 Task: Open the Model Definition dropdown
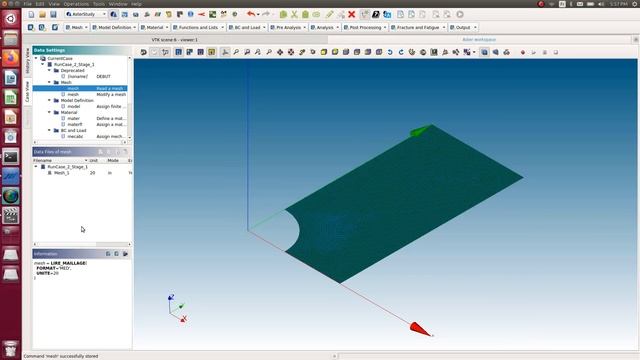(x=114, y=27)
